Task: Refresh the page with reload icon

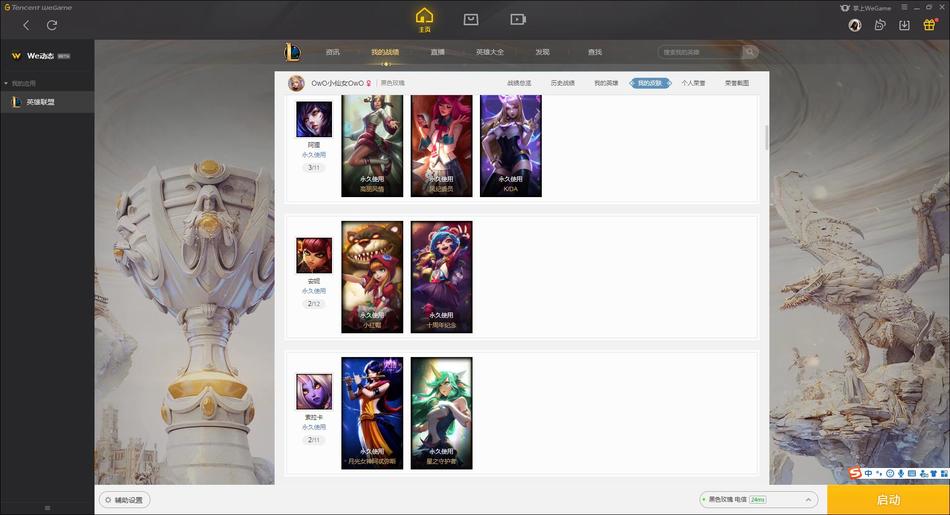Action: click(x=52, y=25)
